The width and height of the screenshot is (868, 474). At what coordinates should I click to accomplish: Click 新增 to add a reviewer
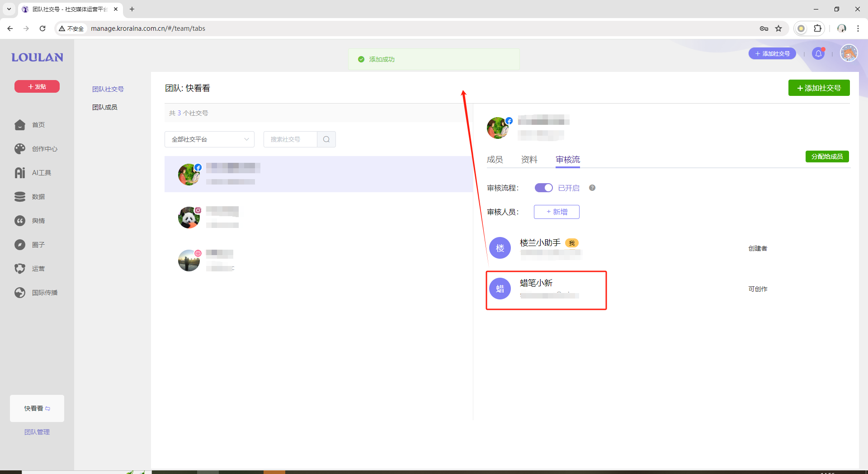point(557,212)
